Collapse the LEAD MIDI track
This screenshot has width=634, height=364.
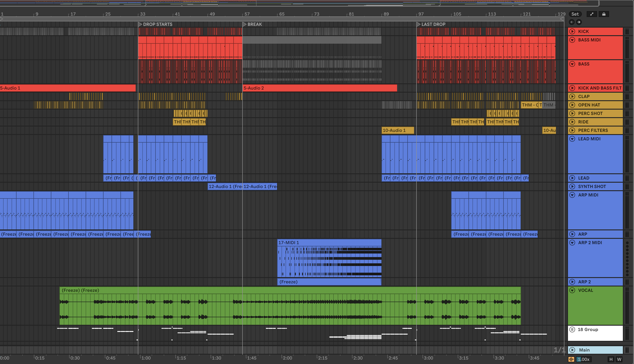point(572,139)
